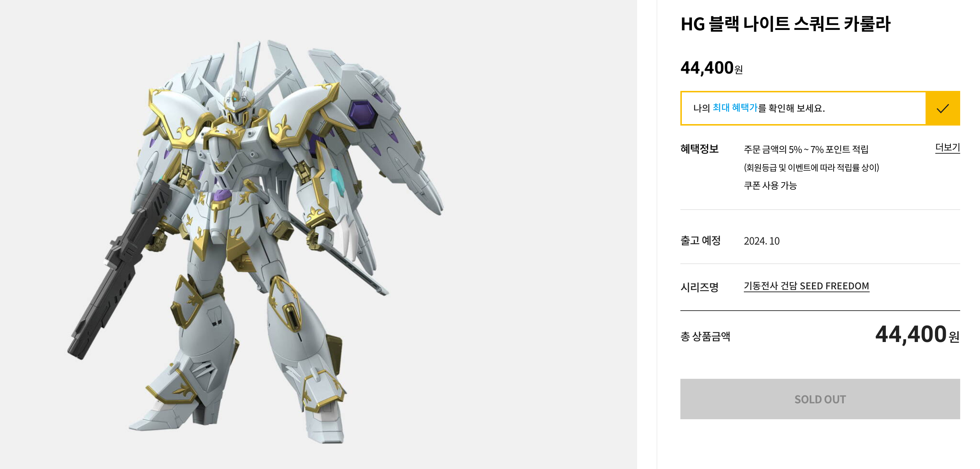Viewport: 980px width, 469px height.
Task: Click the 주문 금액의 5% ~ 7% 포인트 적립 text
Action: click(806, 149)
